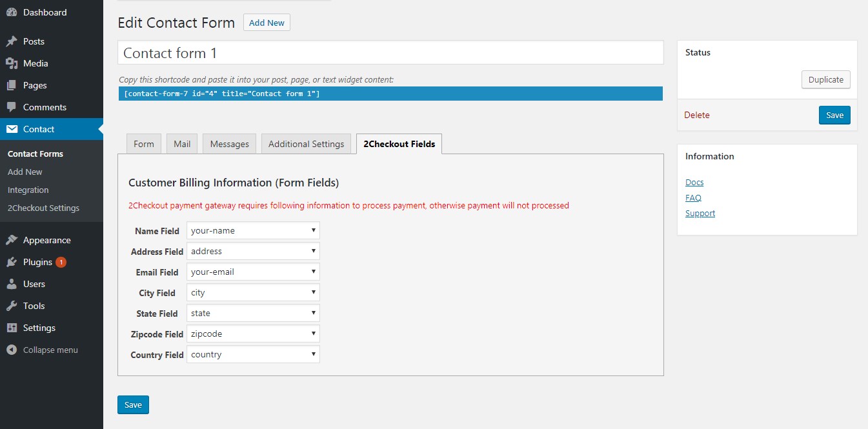The width and height of the screenshot is (868, 429).
Task: Click the Dashboard gauge icon
Action: 12,12
